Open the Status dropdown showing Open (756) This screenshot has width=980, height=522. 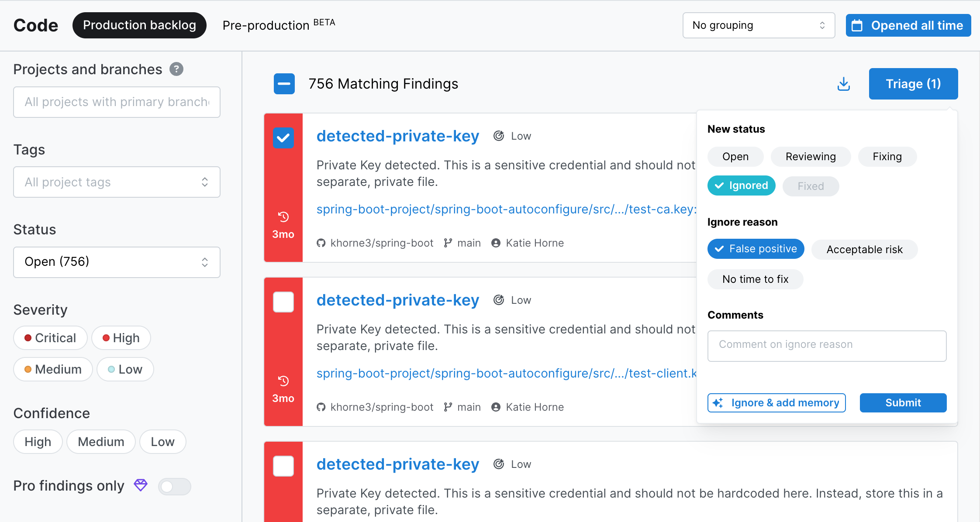(116, 262)
